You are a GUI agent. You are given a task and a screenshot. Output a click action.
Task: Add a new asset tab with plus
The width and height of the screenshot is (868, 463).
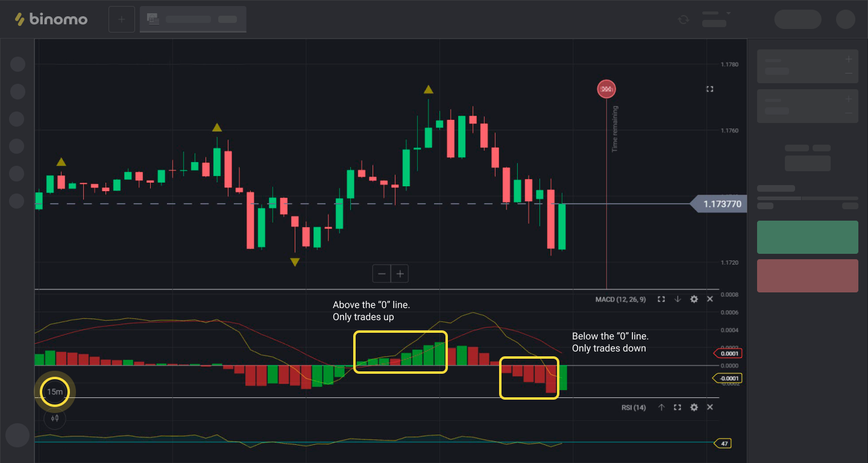(x=121, y=19)
